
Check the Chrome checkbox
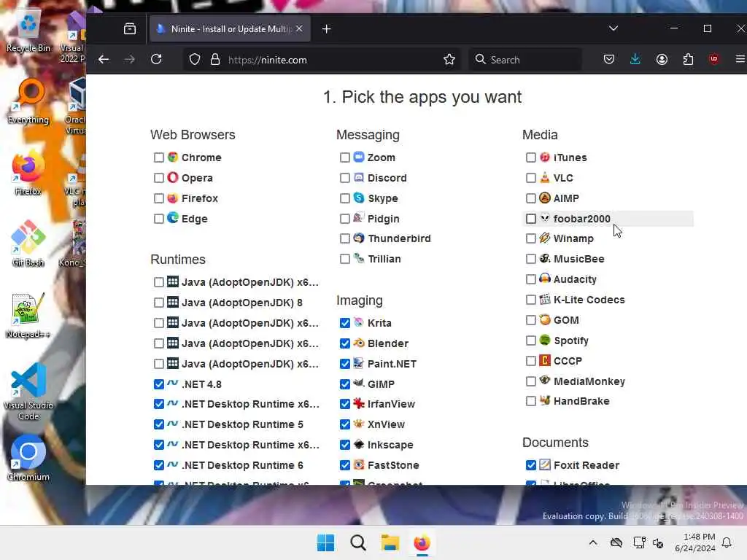pyautogui.click(x=158, y=157)
